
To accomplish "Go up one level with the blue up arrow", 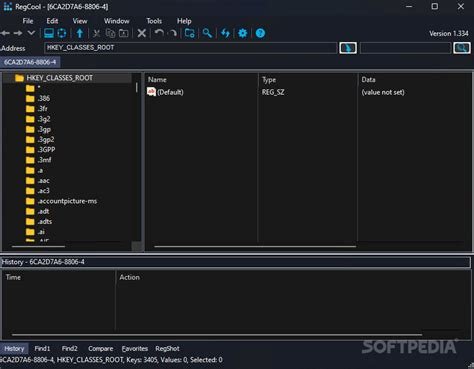I will click(80, 33).
